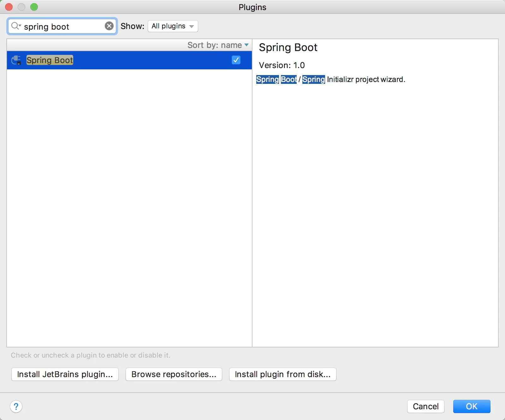Open help with the question mark button
The height and width of the screenshot is (420, 505).
(x=16, y=406)
